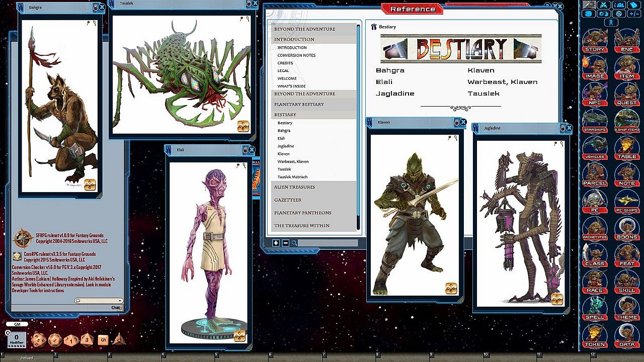Open the Archetypes sidebar button
Image resolution: width=644 pixels, height=362 pixels.
click(x=595, y=228)
